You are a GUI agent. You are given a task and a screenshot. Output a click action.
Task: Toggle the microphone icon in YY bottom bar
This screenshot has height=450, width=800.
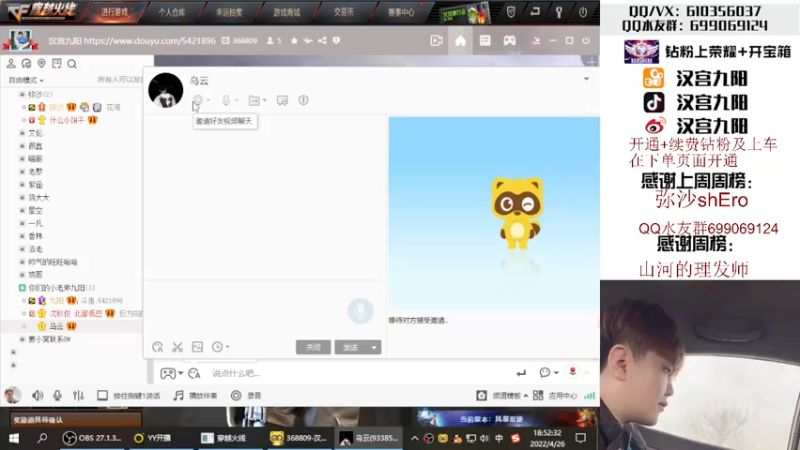click(x=57, y=395)
